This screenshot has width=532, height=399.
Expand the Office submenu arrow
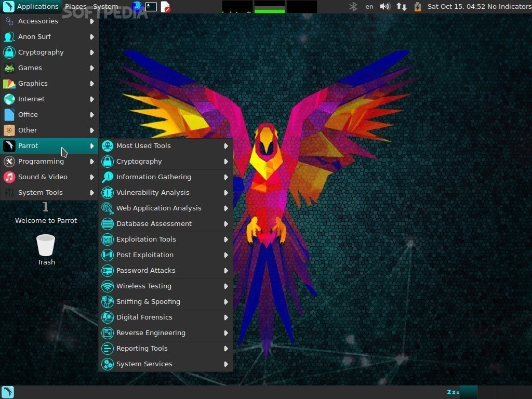(92, 115)
